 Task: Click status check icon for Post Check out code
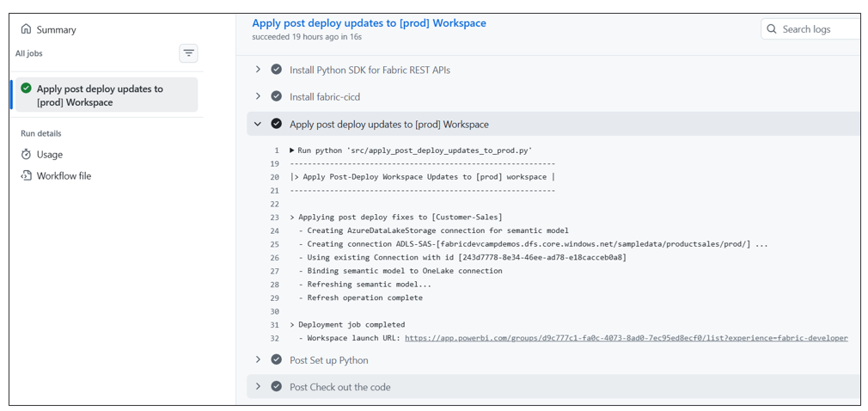pos(276,387)
